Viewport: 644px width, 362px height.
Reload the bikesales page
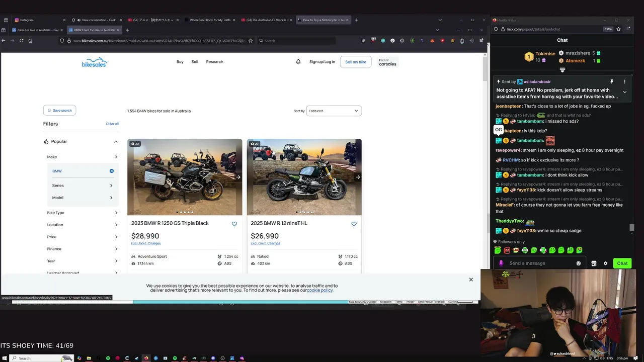pos(21,41)
